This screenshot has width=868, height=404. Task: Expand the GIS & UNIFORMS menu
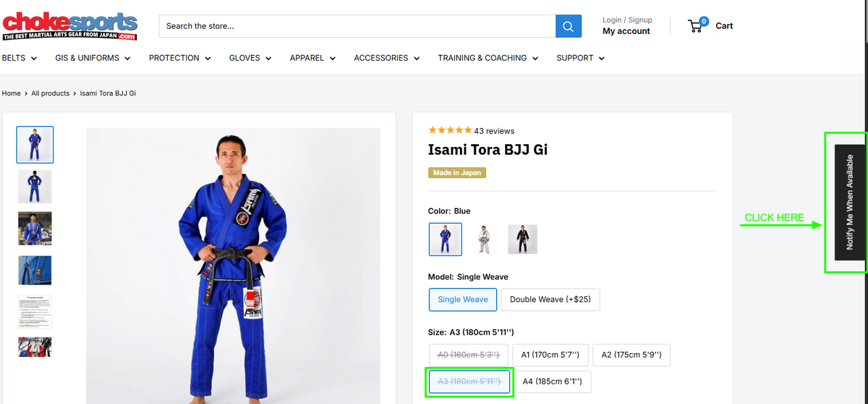pyautogui.click(x=93, y=58)
